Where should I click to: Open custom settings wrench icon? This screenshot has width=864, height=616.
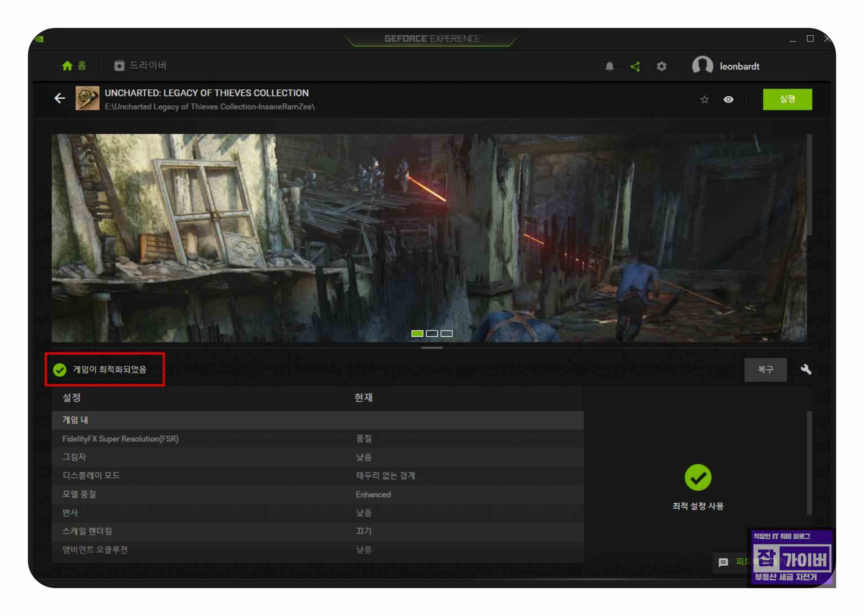806,370
